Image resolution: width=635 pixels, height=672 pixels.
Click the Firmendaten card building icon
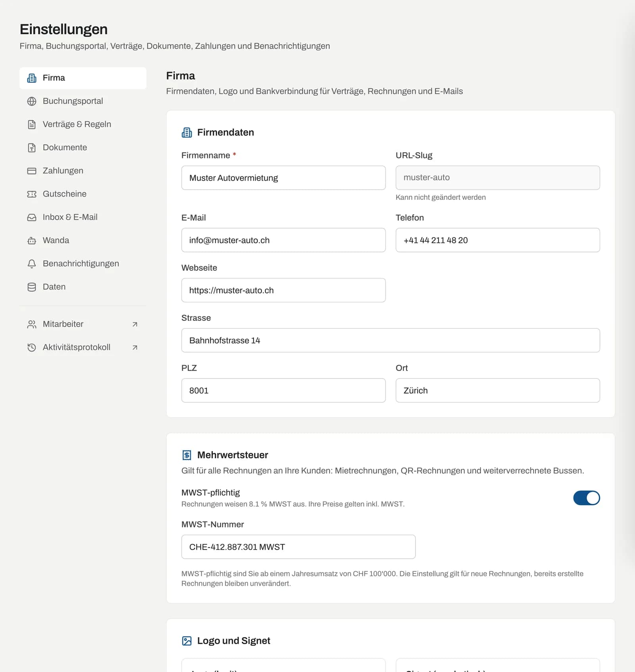[187, 133]
